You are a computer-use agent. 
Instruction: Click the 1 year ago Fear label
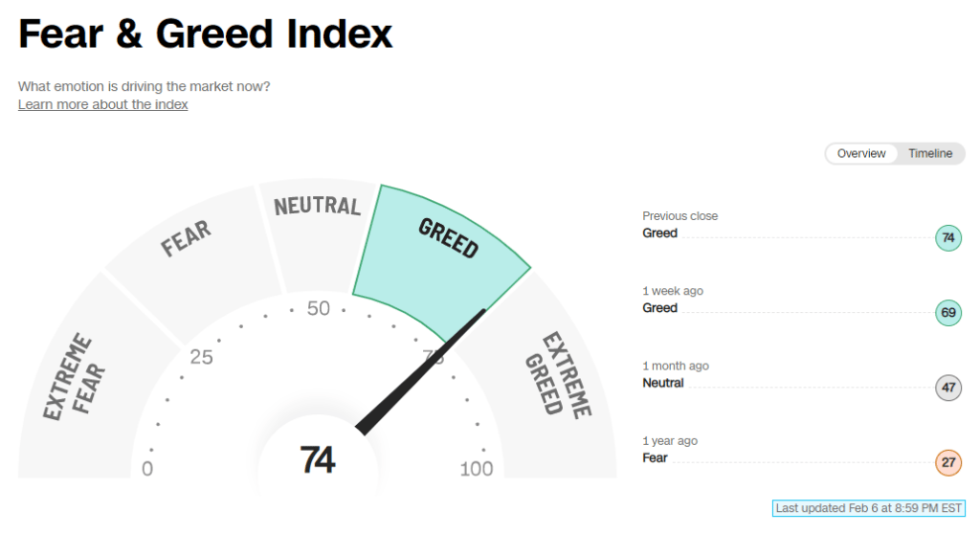point(655,458)
